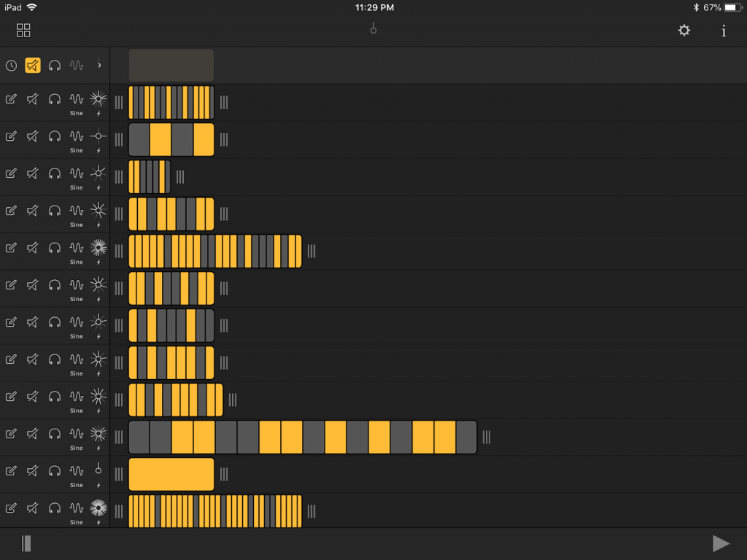Viewport: 747px width, 560px height.
Task: Select the master waveform icon
Action: tap(77, 65)
